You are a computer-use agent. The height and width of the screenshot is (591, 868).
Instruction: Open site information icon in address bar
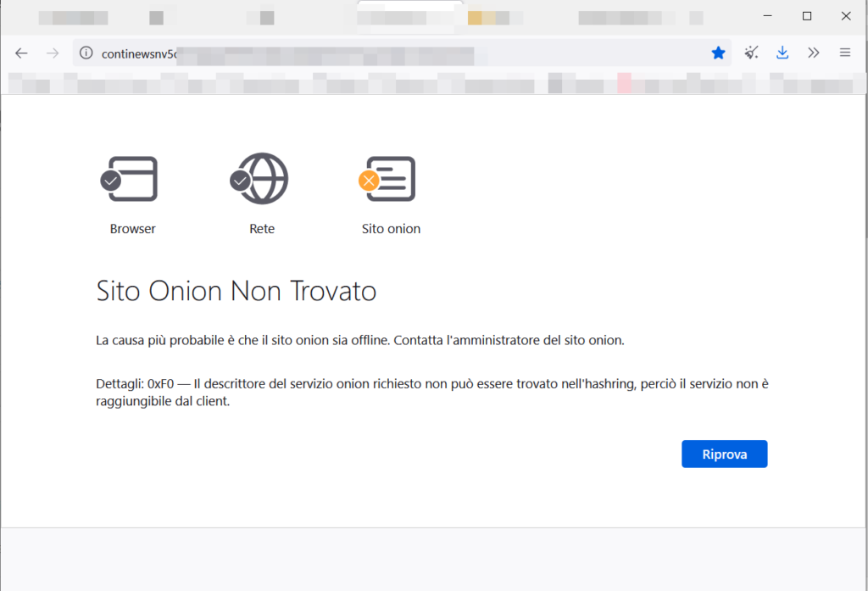coord(86,53)
